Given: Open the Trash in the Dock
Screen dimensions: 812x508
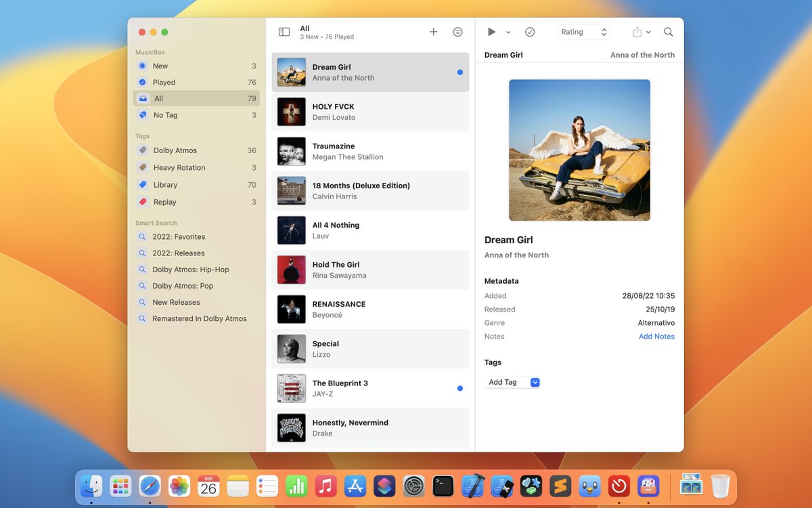Looking at the screenshot, I should click(721, 486).
